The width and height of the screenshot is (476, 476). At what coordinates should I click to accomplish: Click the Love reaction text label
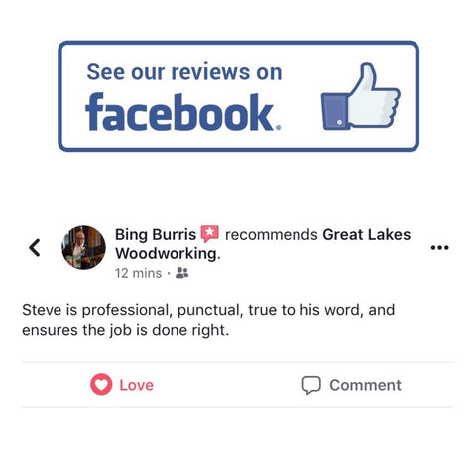pyautogui.click(x=137, y=385)
